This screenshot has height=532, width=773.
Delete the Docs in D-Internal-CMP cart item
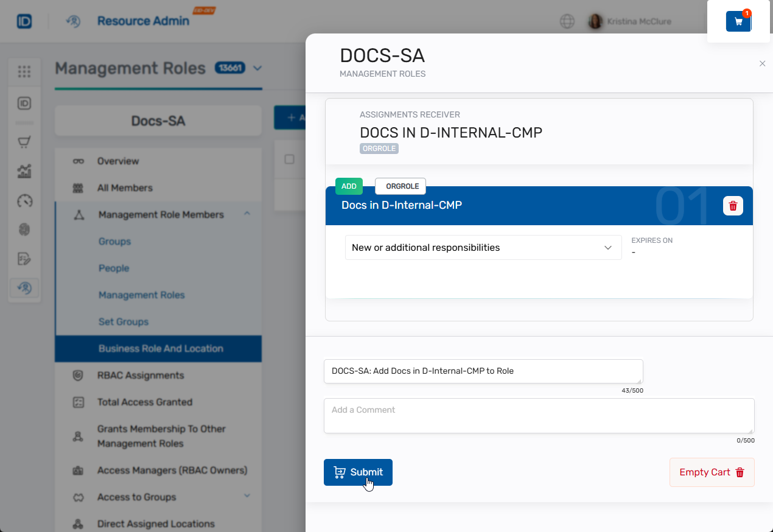(x=733, y=206)
